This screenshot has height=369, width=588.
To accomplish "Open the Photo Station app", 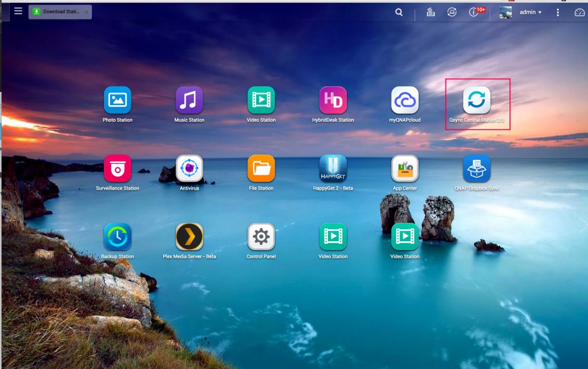I will tap(117, 101).
